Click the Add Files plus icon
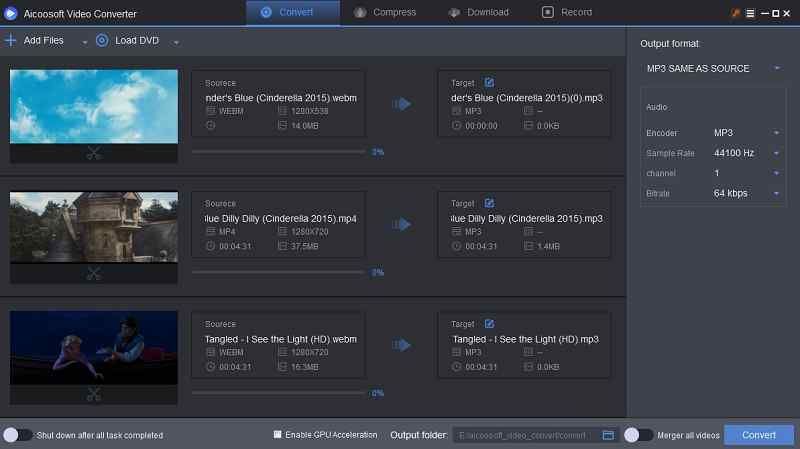This screenshot has width=800, height=449. 10,40
